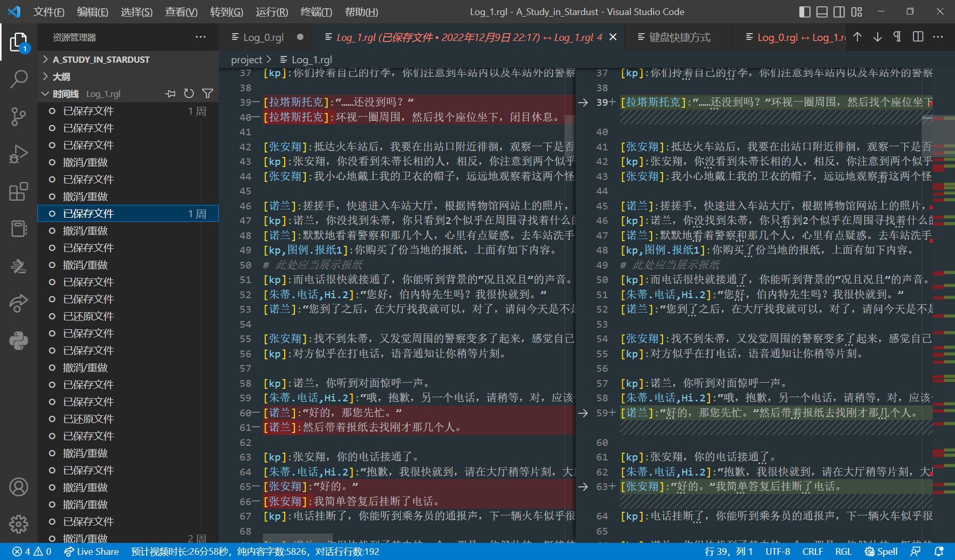
Task: Refresh the Timeline view
Action: tap(189, 93)
